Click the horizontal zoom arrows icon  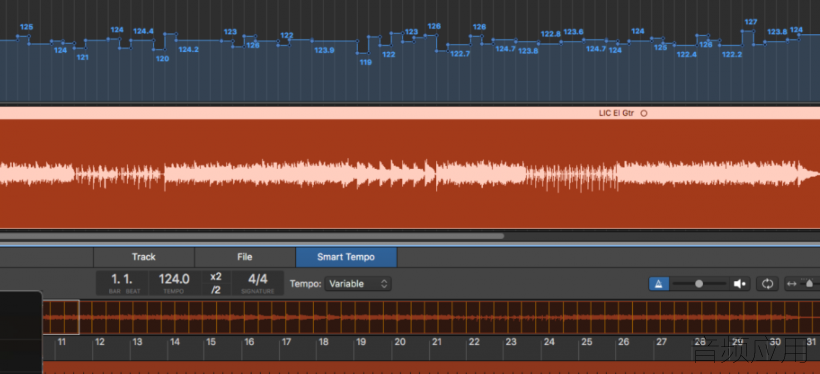792,284
